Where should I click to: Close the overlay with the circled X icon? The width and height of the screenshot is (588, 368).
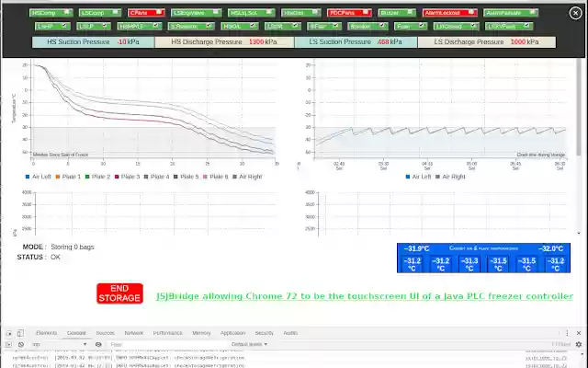[x=575, y=13]
